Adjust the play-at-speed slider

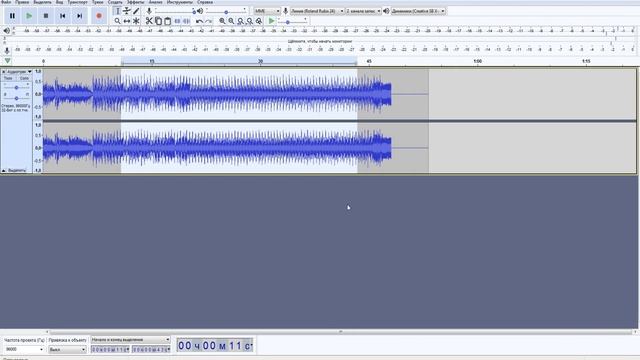click(x=292, y=21)
